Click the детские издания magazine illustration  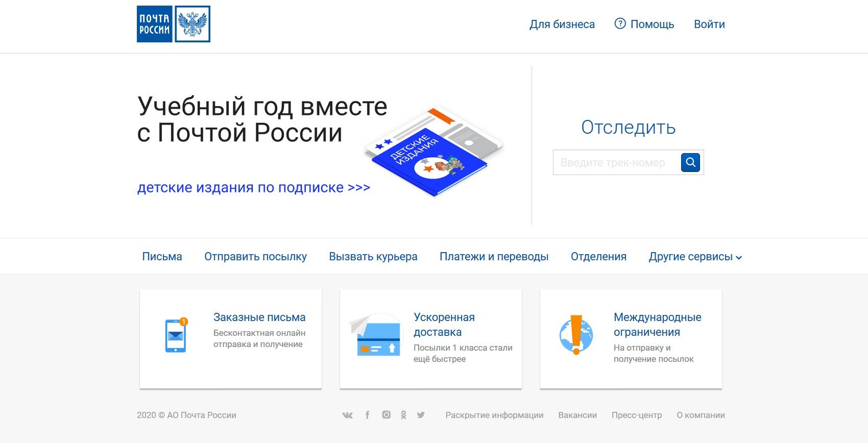pyautogui.click(x=434, y=152)
